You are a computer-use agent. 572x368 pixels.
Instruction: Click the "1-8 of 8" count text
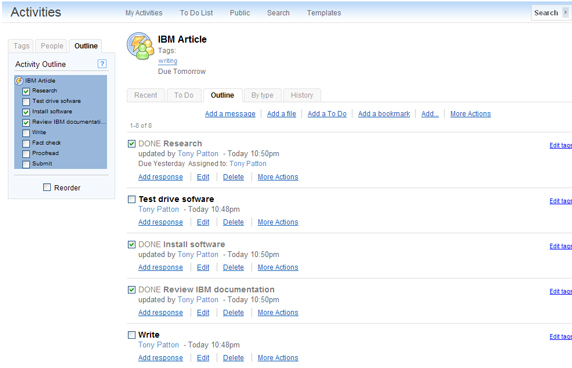pos(141,125)
